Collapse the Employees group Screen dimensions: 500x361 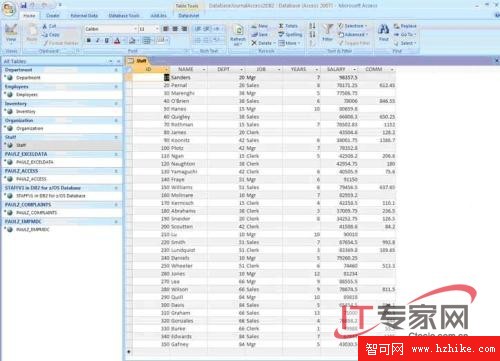pos(116,87)
